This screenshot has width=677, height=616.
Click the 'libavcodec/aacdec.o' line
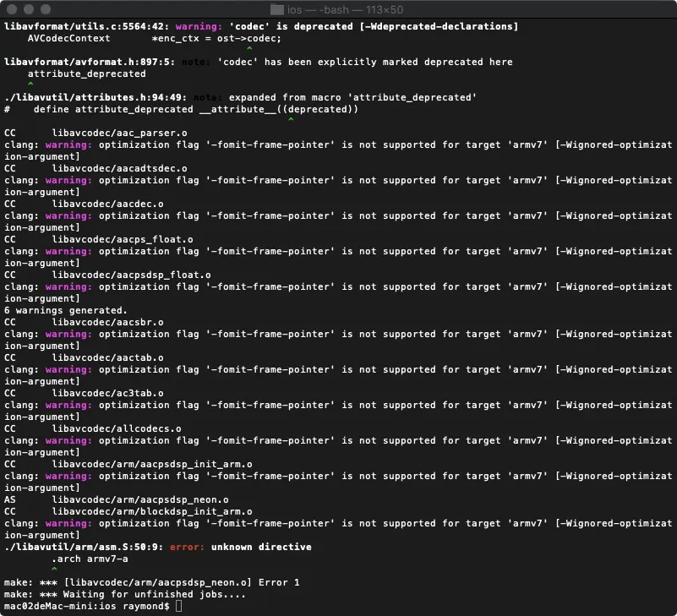click(107, 204)
